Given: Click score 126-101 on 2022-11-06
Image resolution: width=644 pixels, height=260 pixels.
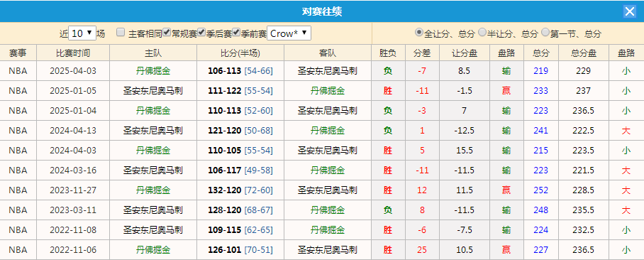Looking at the screenshot, I should pyautogui.click(x=224, y=250).
